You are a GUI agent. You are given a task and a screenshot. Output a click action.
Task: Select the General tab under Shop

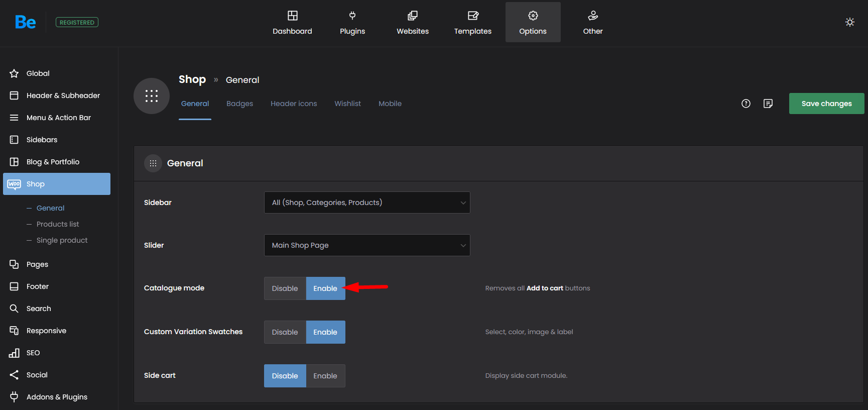point(195,104)
